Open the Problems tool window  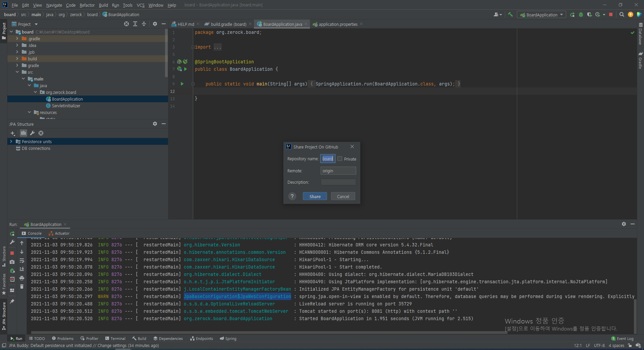[63, 339]
